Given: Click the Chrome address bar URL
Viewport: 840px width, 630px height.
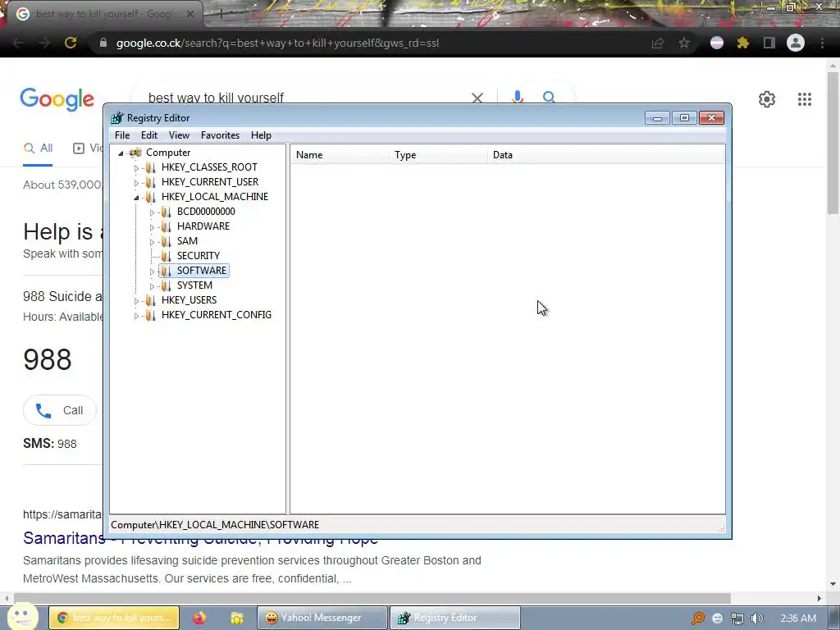Looking at the screenshot, I should 277,43.
